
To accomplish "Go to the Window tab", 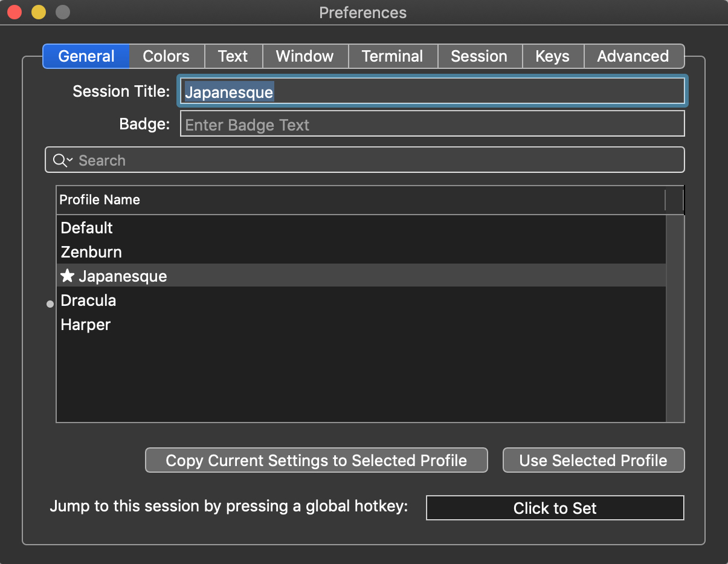I will 305,56.
